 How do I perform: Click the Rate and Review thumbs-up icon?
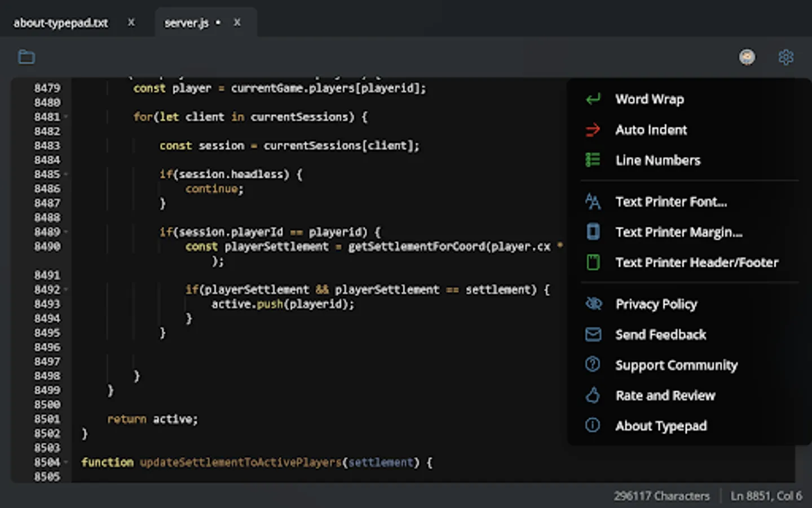point(593,395)
